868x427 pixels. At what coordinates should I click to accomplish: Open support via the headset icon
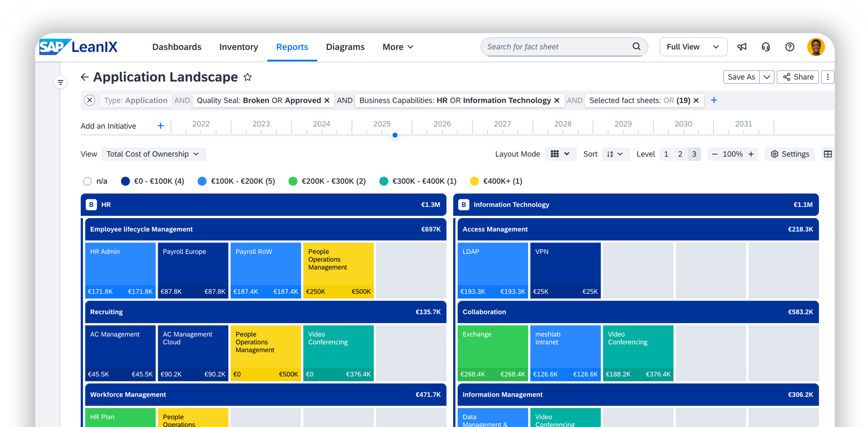[x=765, y=47]
